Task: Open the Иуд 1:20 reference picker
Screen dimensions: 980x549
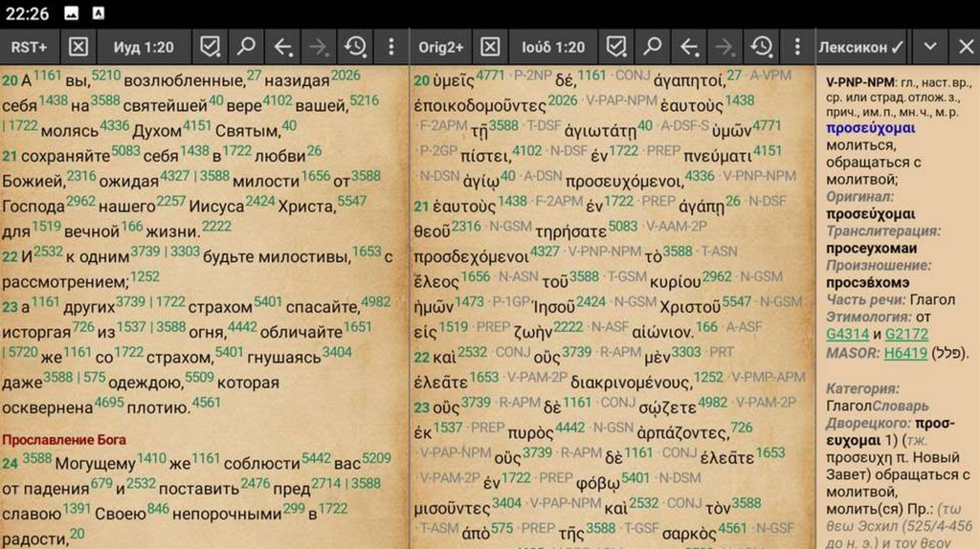Action: pyautogui.click(x=144, y=47)
